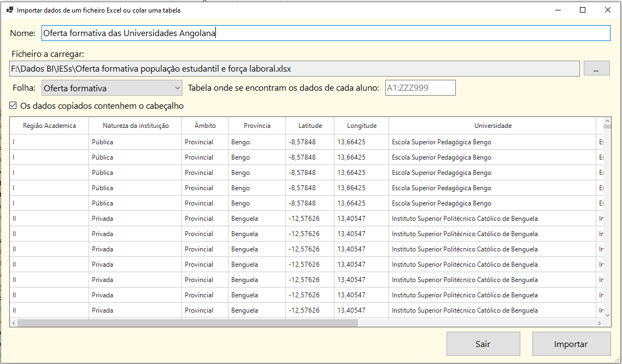Maximize the import dialog window

tap(583, 10)
